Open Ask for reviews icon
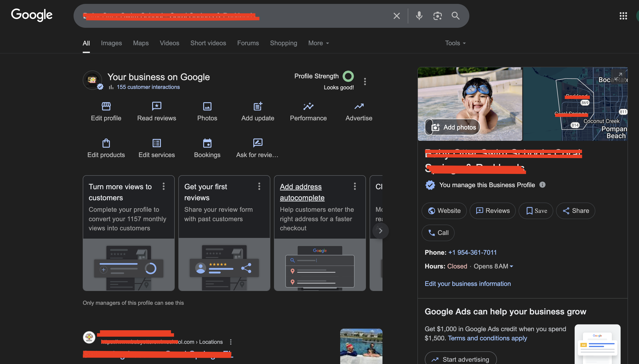This screenshot has height=364, width=639. click(x=258, y=143)
